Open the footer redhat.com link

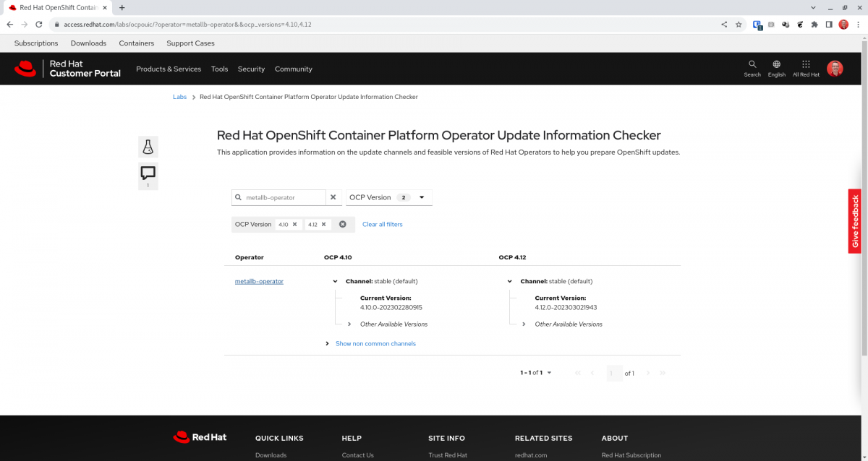(531, 455)
